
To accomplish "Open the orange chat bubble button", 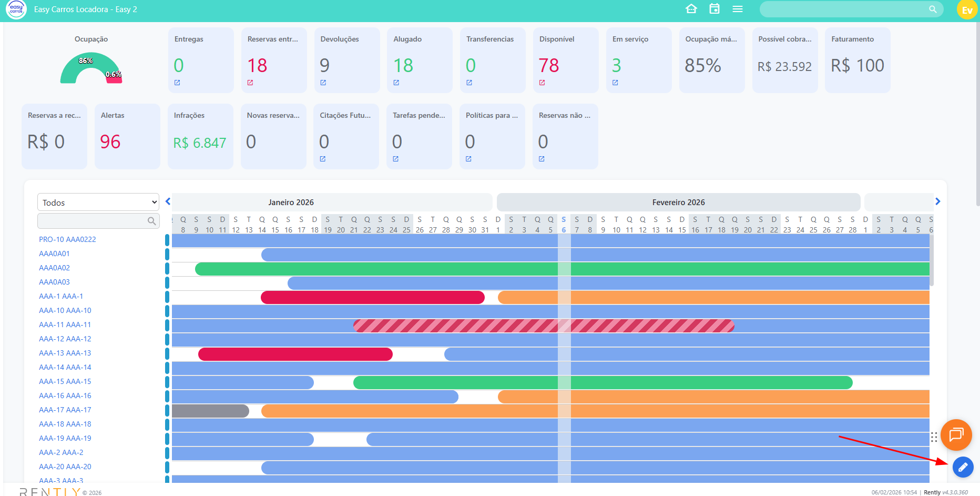I will pos(956,434).
